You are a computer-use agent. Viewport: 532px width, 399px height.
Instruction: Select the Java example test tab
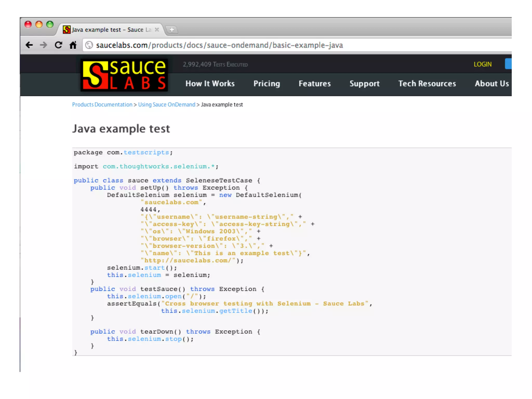pyautogui.click(x=109, y=30)
